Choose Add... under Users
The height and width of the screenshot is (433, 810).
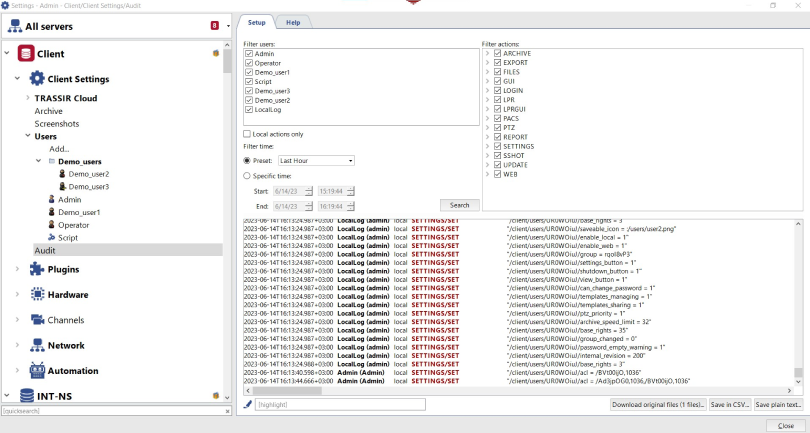[59, 149]
